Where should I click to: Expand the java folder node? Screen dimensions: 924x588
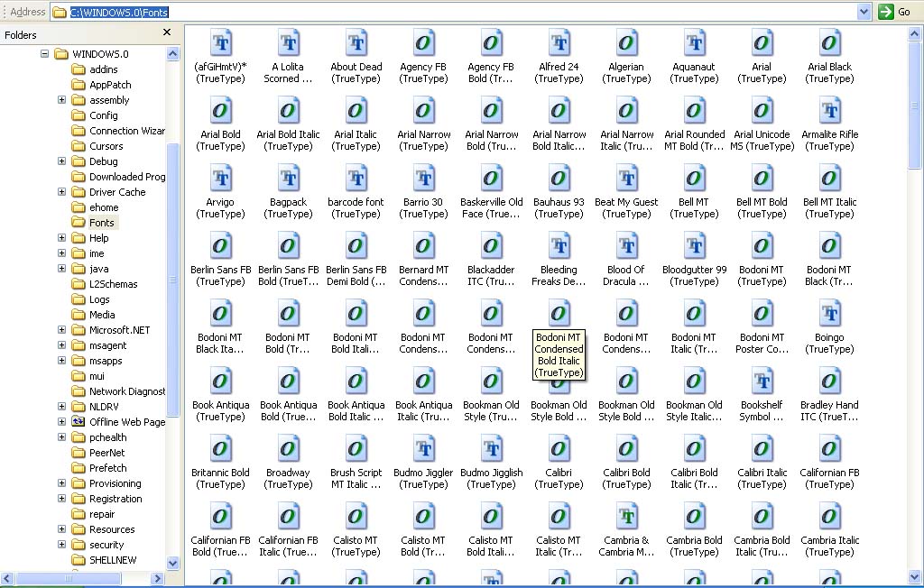[x=61, y=268]
